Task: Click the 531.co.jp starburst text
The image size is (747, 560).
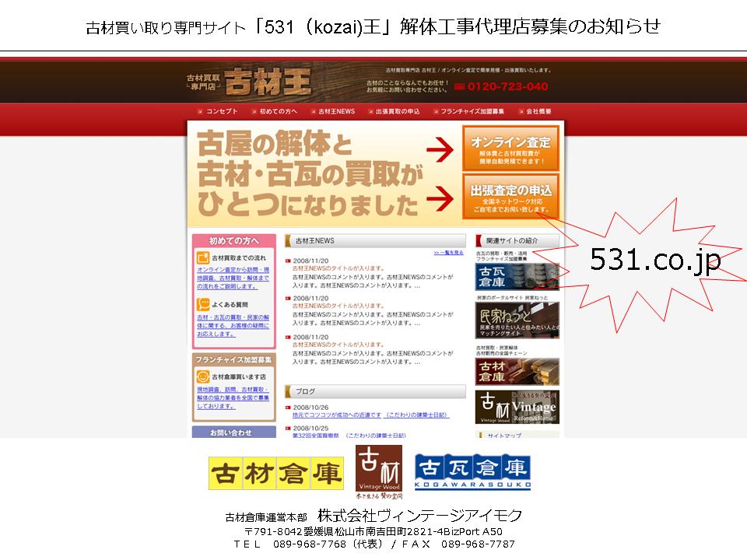Action: pyautogui.click(x=655, y=260)
